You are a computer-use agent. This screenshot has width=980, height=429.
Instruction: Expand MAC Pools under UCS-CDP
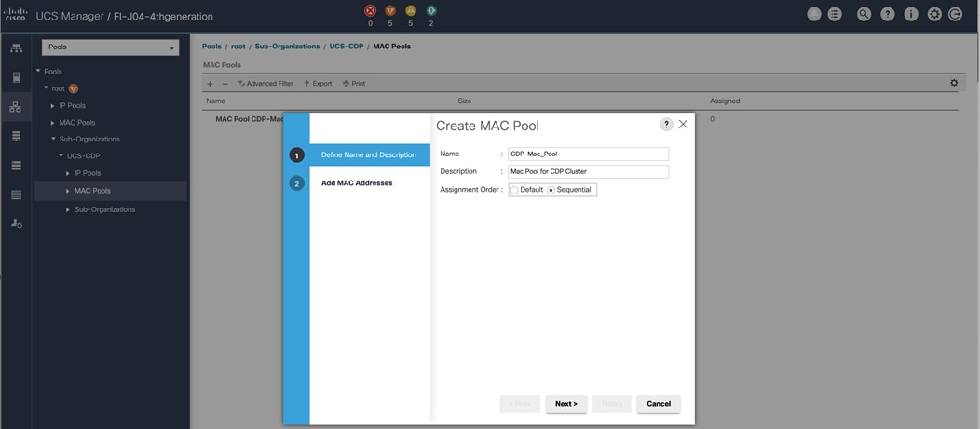(x=68, y=191)
